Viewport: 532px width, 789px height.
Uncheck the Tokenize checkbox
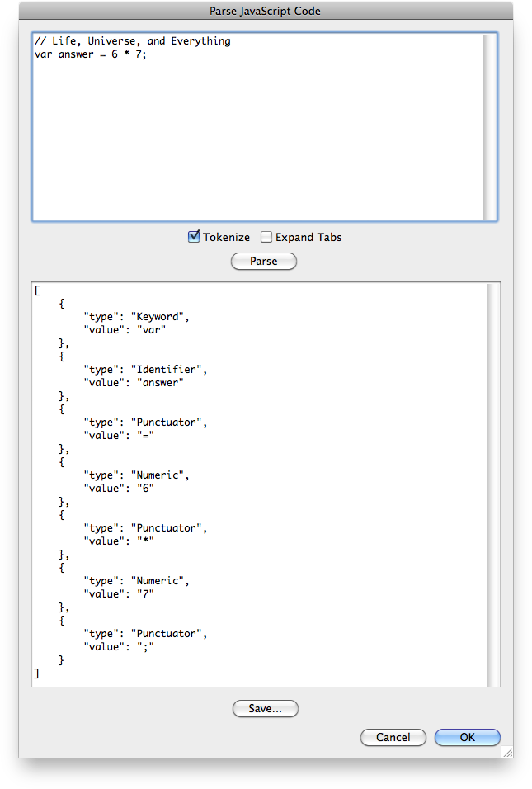point(195,237)
